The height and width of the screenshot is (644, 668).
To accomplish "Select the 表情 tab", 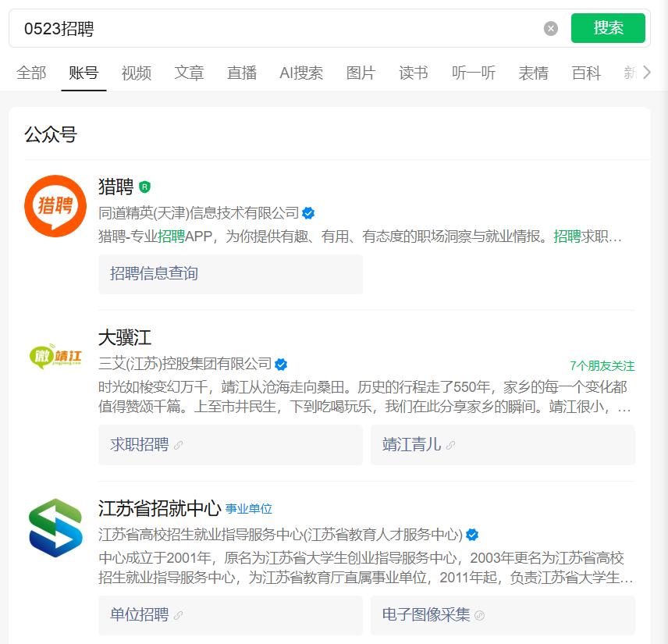I will [533, 73].
